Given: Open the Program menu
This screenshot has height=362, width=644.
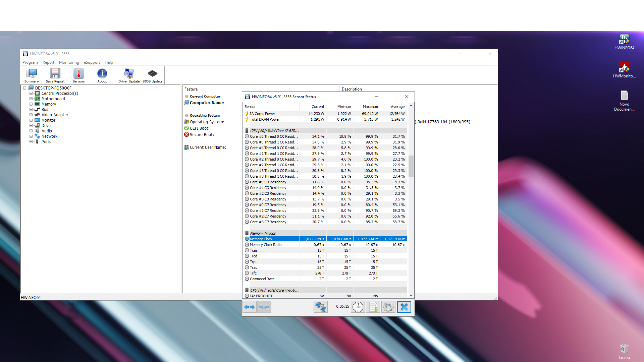Looking at the screenshot, I should tap(30, 62).
